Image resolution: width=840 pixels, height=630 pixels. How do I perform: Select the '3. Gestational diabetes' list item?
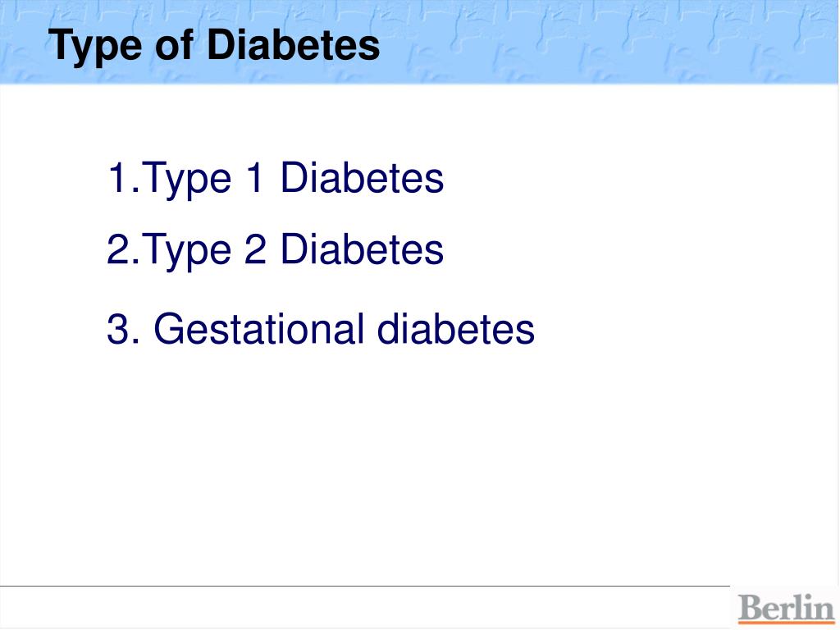click(321, 328)
